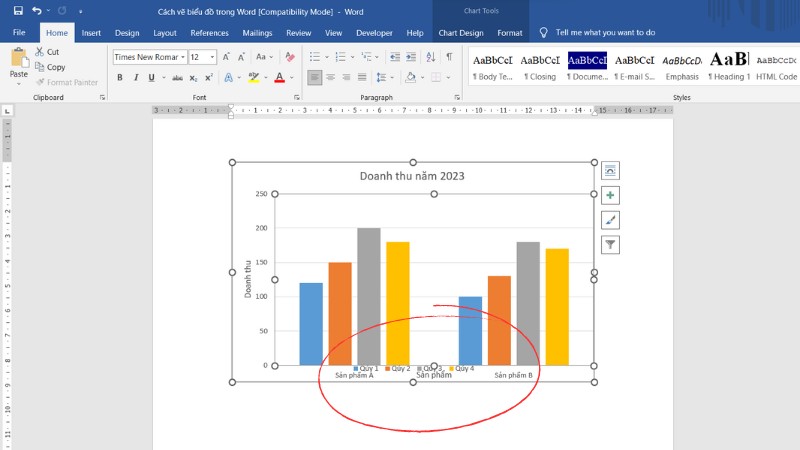
Task: Open the Multilevel List dropdown
Action: pyautogui.click(x=370, y=57)
